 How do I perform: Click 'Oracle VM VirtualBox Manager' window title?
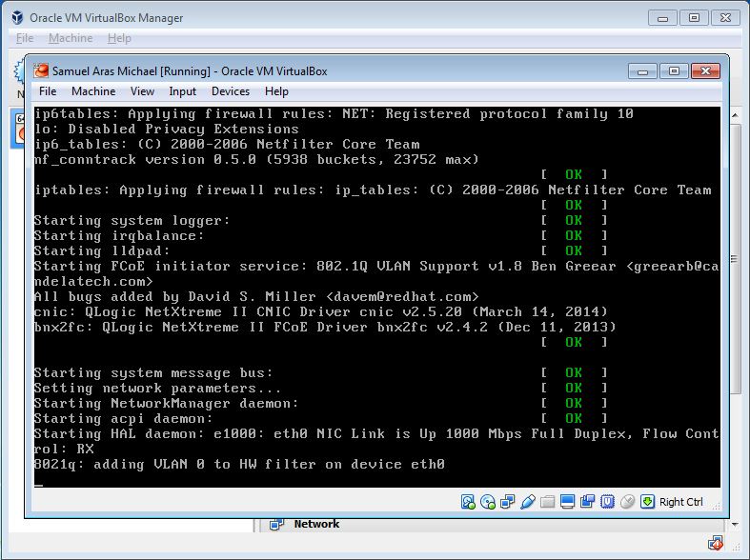(106, 18)
